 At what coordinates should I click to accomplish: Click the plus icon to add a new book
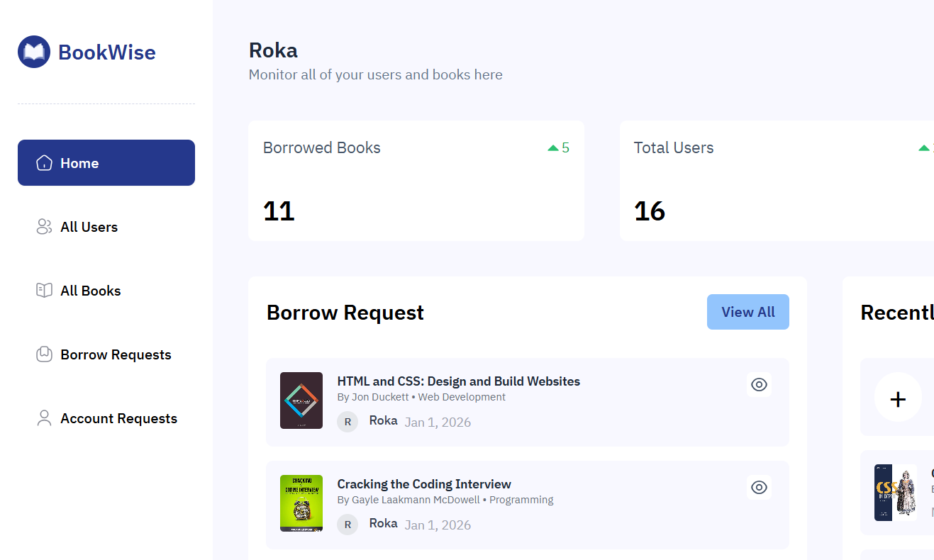(898, 398)
